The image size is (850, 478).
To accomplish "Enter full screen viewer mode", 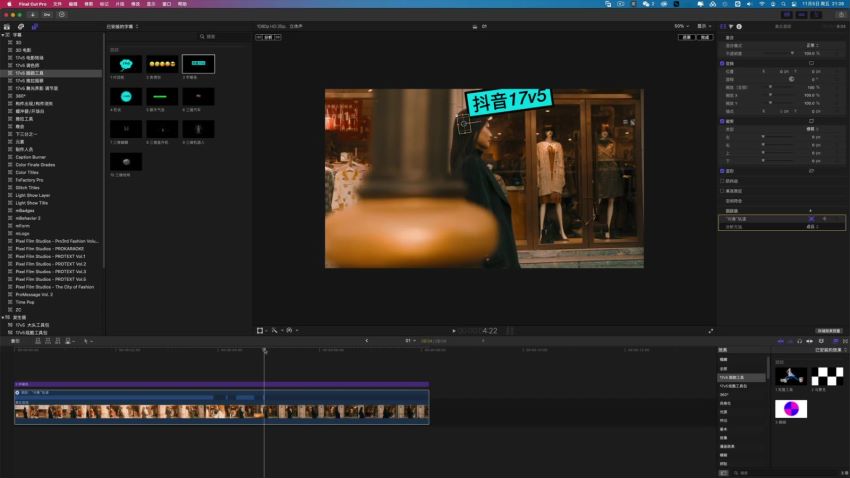I will pyautogui.click(x=711, y=331).
